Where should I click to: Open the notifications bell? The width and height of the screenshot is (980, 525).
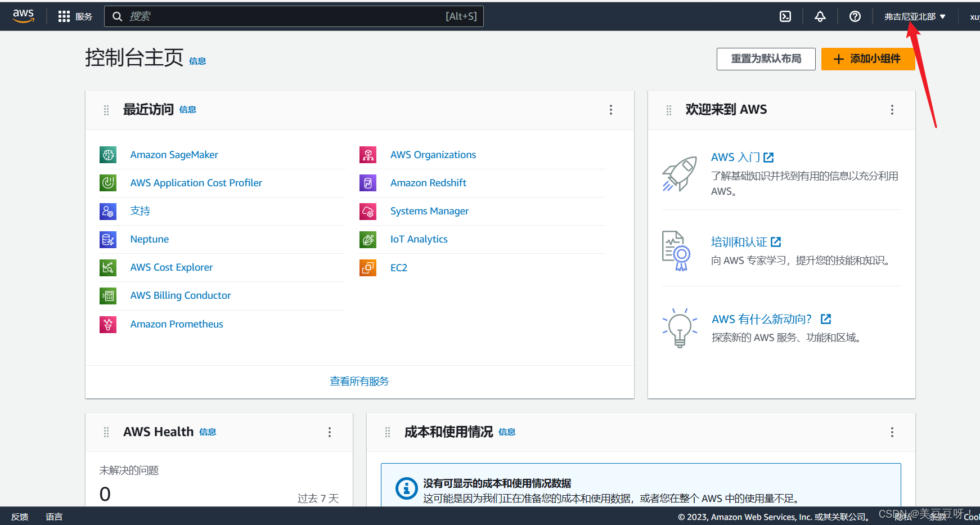point(820,16)
